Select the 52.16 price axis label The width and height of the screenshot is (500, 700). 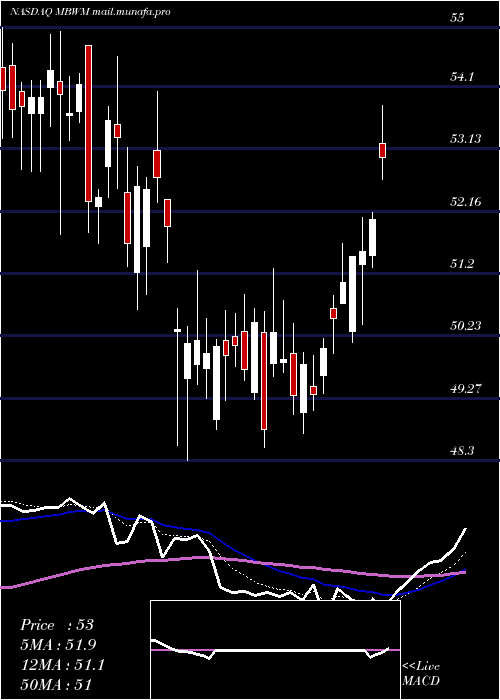click(465, 202)
